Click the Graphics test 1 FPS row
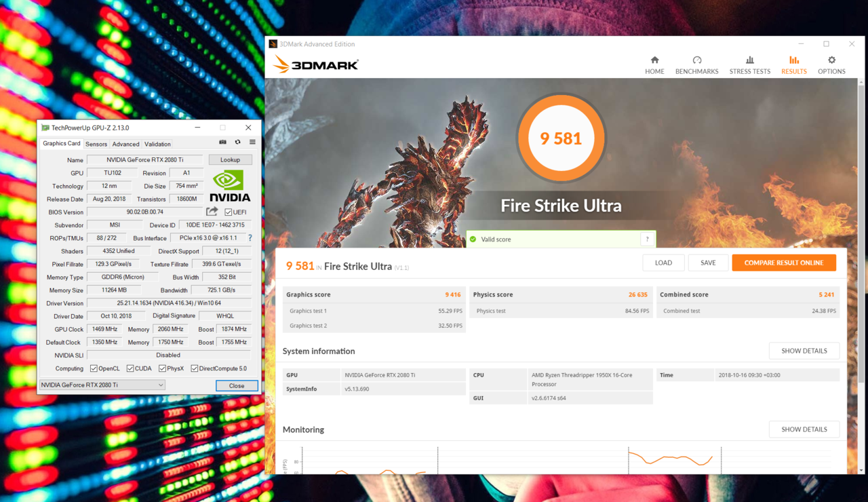This screenshot has width=868, height=502. point(374,311)
